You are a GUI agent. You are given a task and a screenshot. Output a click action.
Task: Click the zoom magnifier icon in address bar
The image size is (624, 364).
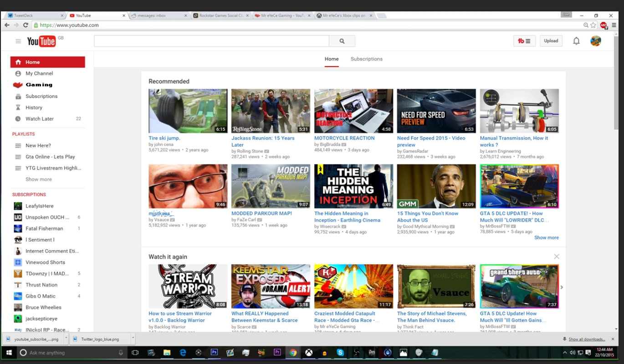[x=586, y=25]
